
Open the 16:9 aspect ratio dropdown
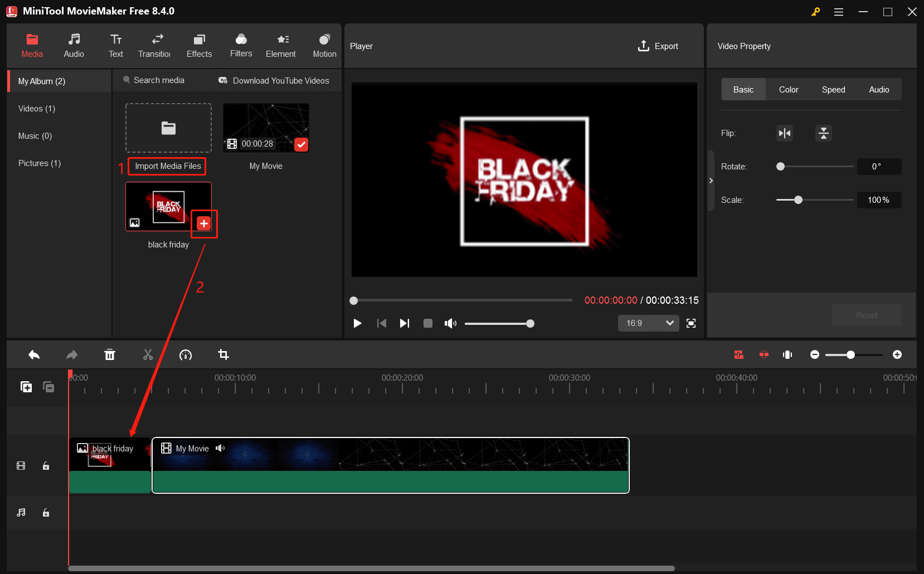tap(648, 323)
